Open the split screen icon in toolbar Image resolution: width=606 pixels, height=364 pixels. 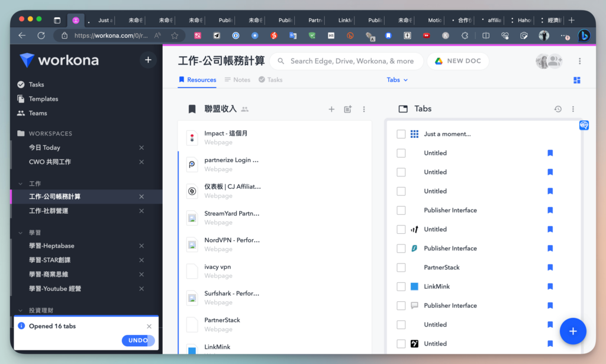pos(486,36)
